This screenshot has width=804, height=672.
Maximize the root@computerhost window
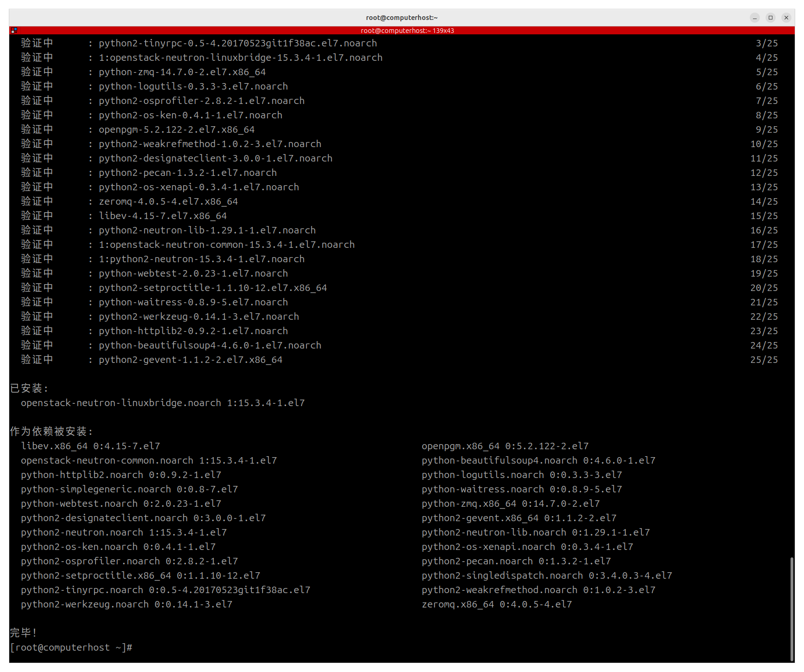pyautogui.click(x=771, y=18)
